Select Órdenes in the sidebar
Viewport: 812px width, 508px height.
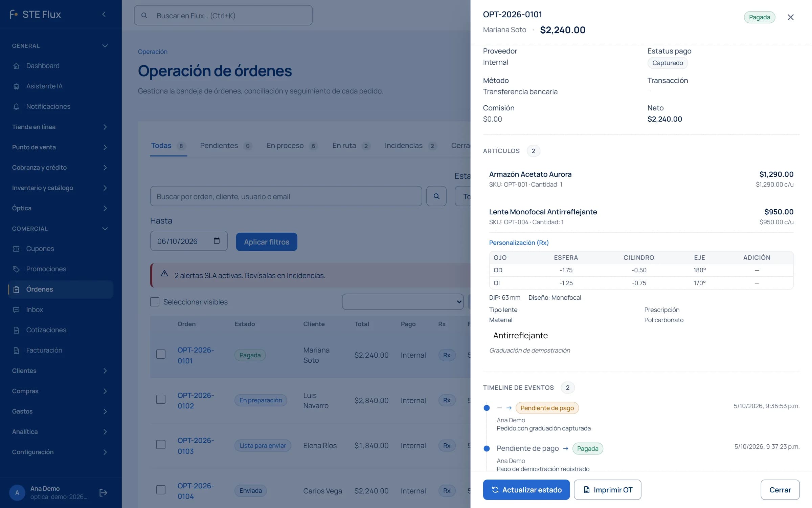pos(61,289)
